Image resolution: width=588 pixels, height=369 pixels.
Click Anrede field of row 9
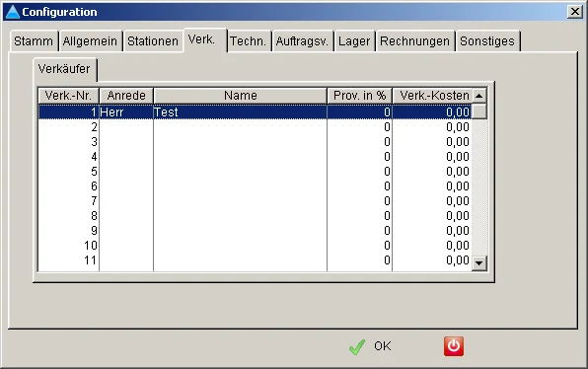[126, 231]
